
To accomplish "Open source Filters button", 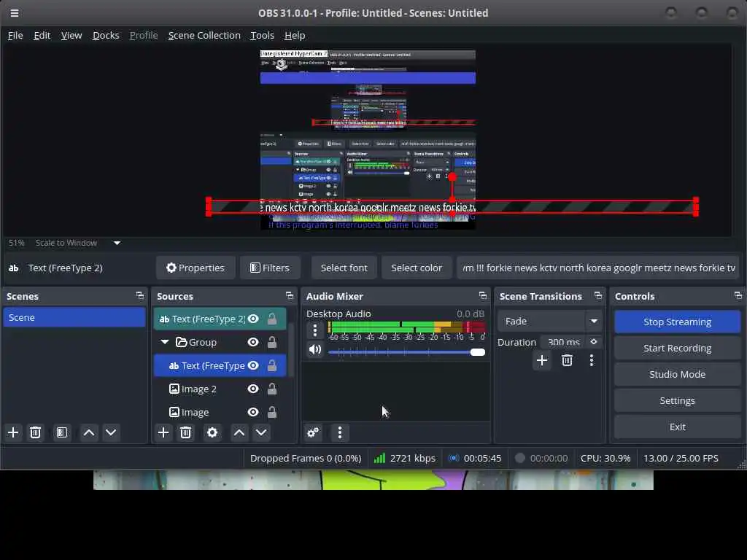I will pyautogui.click(x=270, y=268).
